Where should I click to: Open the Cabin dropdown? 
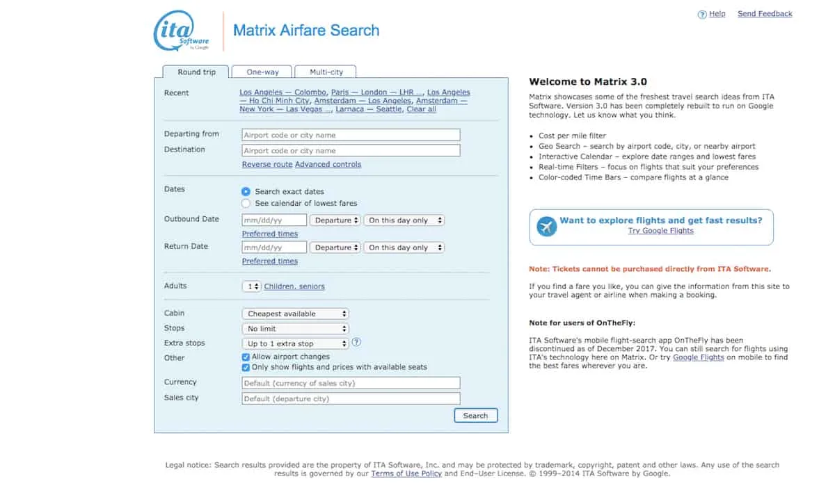click(x=295, y=314)
